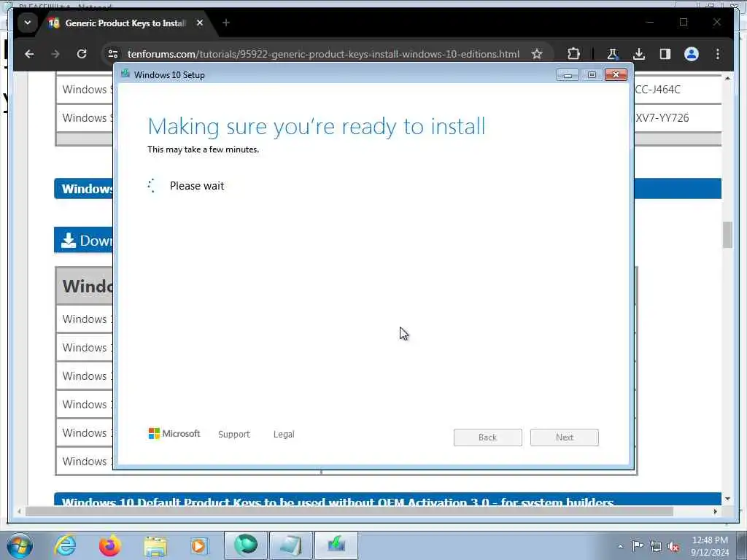Open the Windows Start menu

pyautogui.click(x=20, y=545)
